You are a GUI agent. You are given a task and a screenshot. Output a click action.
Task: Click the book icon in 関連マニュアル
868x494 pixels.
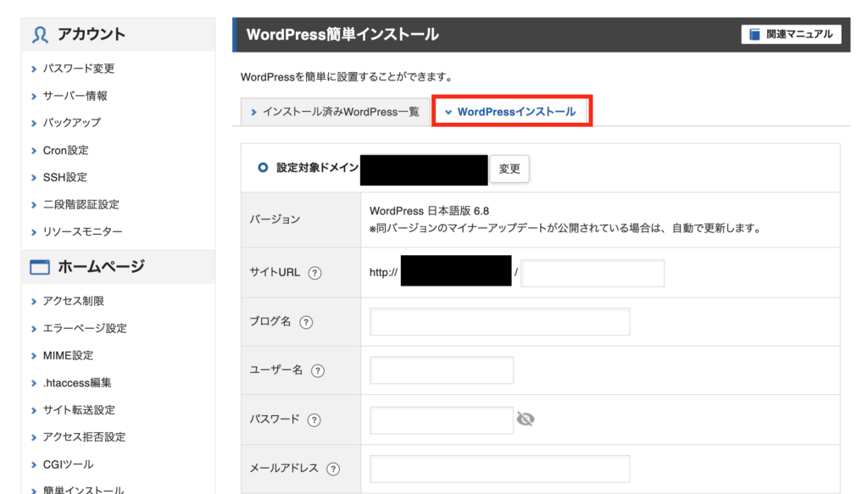[754, 34]
